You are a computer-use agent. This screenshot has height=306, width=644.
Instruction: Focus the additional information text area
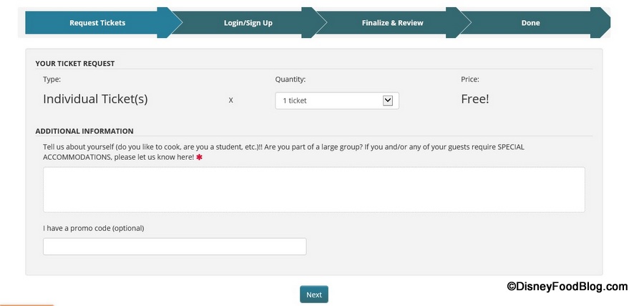[x=313, y=189]
